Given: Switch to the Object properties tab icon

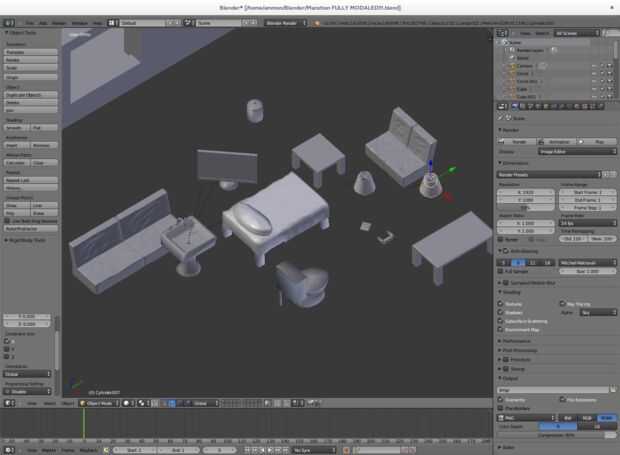Looking at the screenshot, I should coord(546,106).
